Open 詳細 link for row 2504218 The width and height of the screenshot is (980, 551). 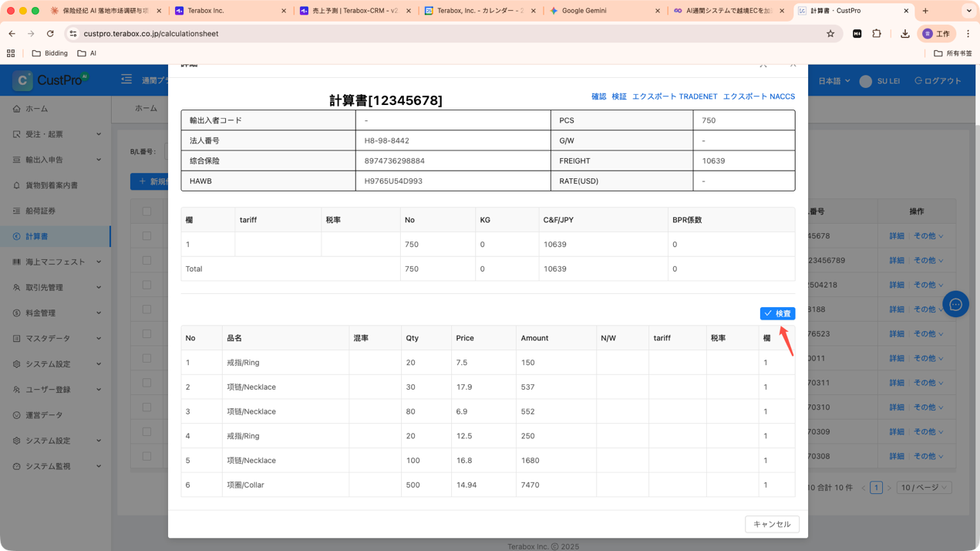896,285
